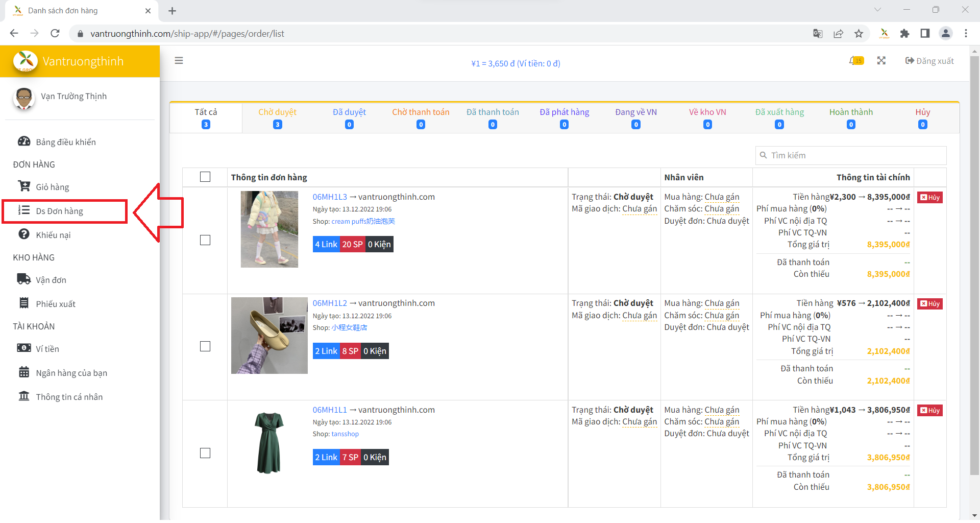Reload the page
This screenshot has height=523, width=980.
(x=55, y=34)
